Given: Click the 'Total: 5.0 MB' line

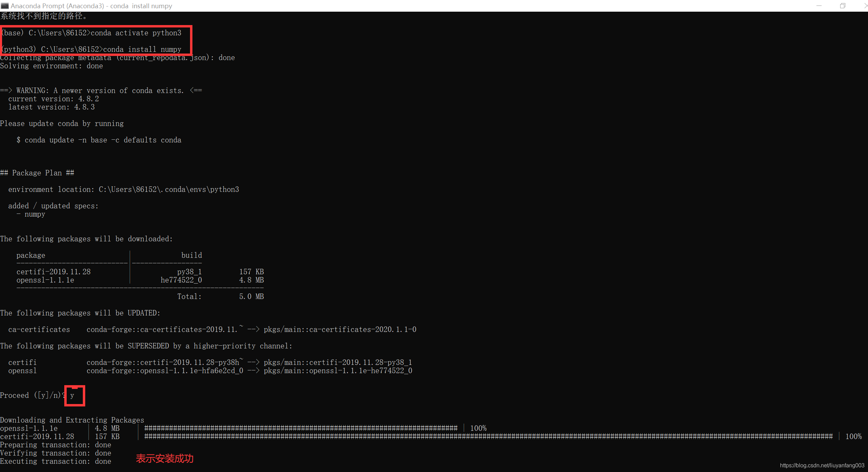Looking at the screenshot, I should click(x=220, y=297).
